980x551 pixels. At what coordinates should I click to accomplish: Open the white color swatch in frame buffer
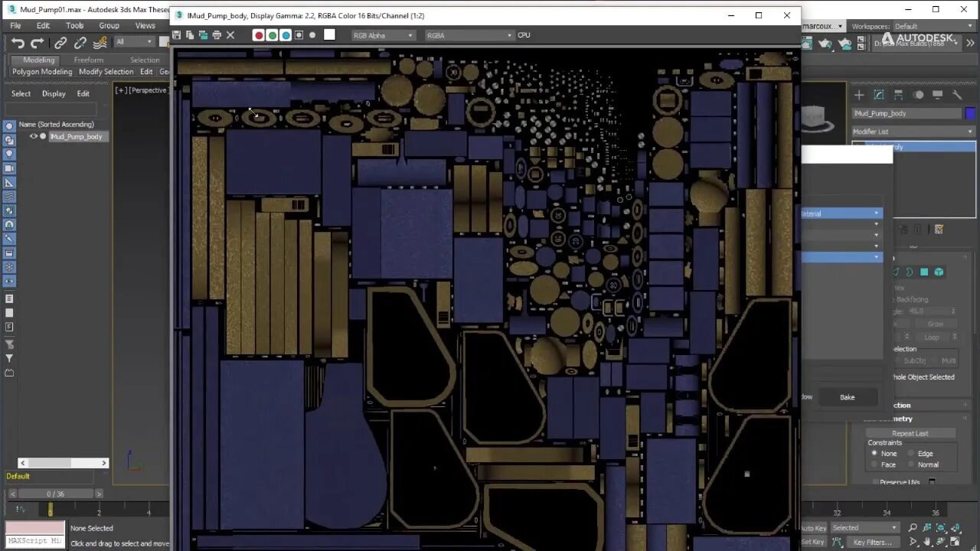[x=329, y=34]
